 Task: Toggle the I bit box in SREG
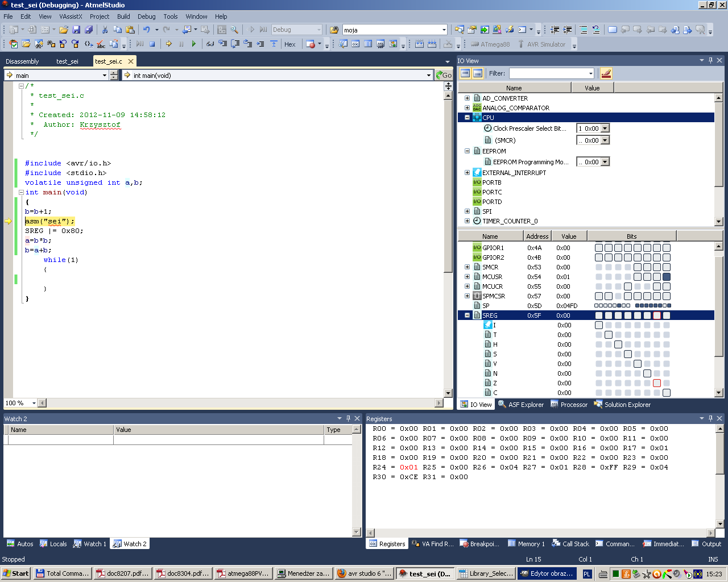tap(599, 325)
